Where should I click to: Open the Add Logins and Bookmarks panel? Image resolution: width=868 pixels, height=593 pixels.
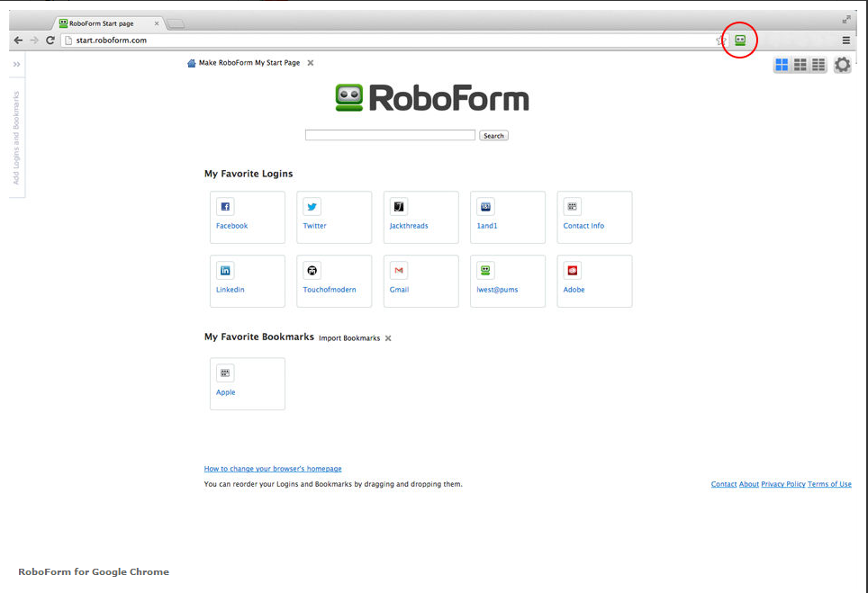(16, 138)
